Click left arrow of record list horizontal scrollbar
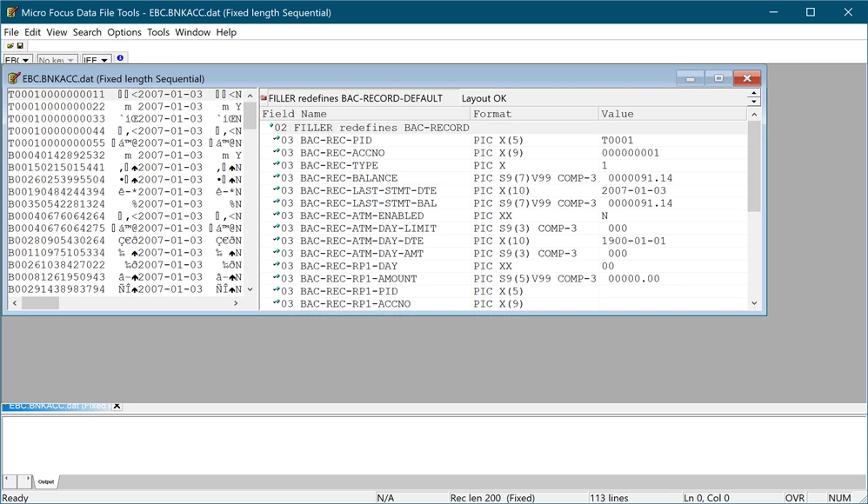868x504 pixels. point(15,302)
